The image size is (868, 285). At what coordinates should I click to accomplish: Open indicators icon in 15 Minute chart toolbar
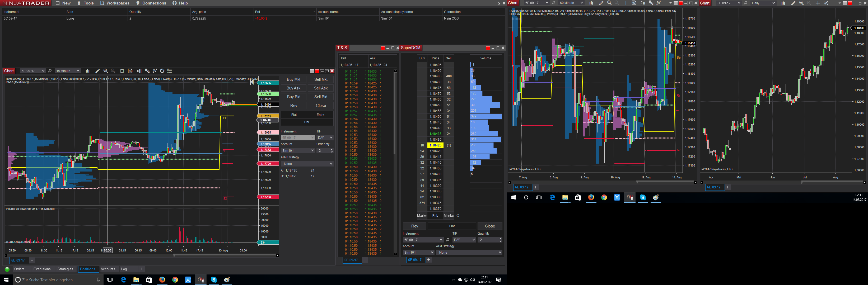click(147, 71)
